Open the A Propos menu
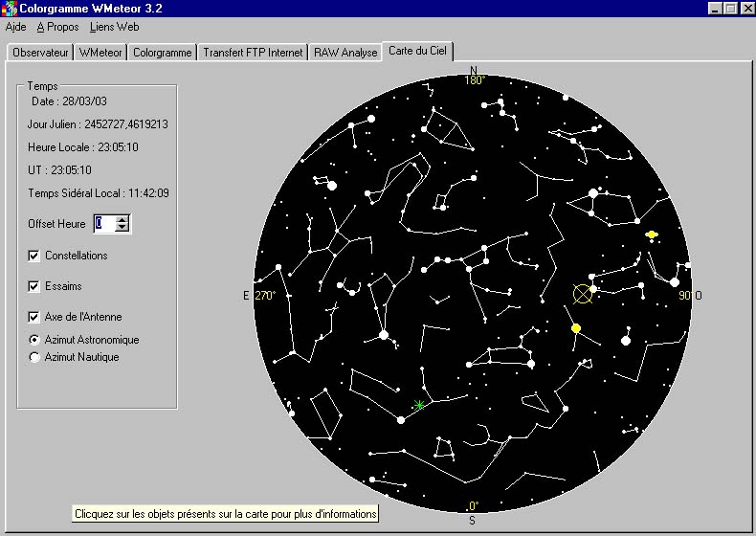This screenshot has height=536, width=756. point(57,27)
